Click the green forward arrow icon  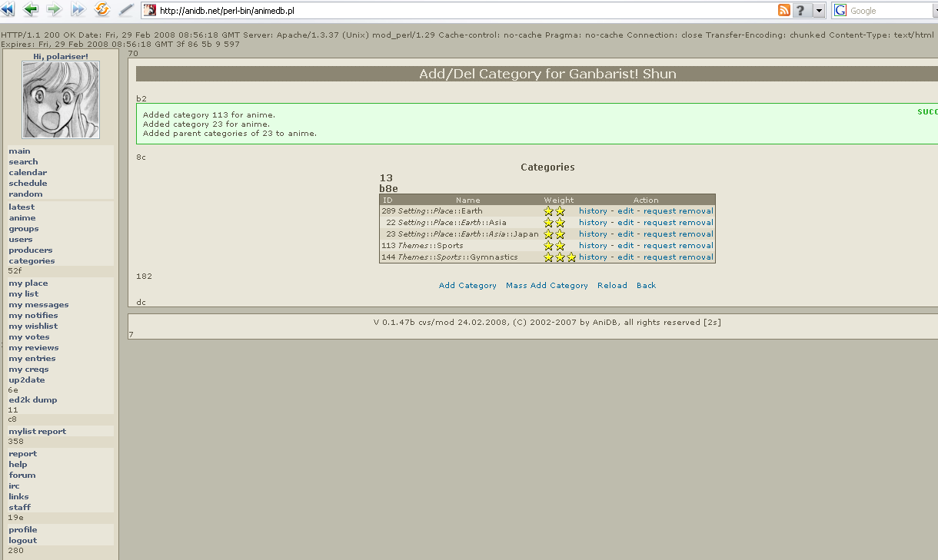55,10
